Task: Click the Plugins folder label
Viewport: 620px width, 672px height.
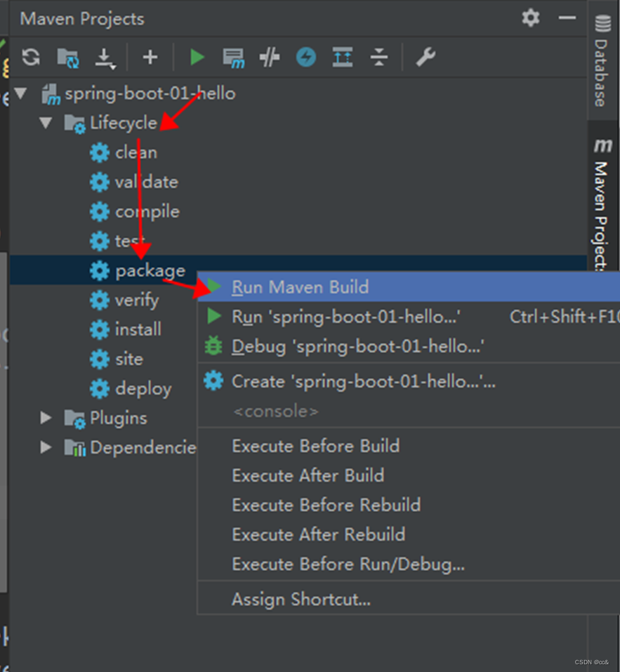Action: pyautogui.click(x=119, y=418)
